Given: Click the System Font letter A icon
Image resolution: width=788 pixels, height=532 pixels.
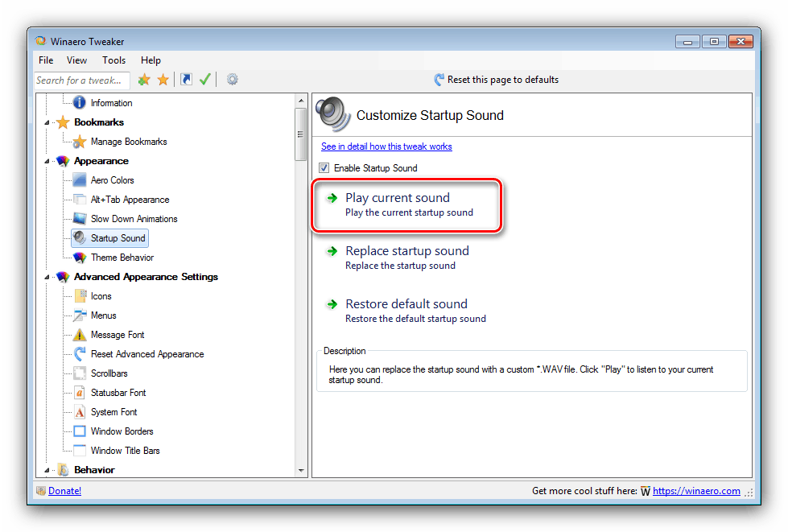Looking at the screenshot, I should point(80,412).
